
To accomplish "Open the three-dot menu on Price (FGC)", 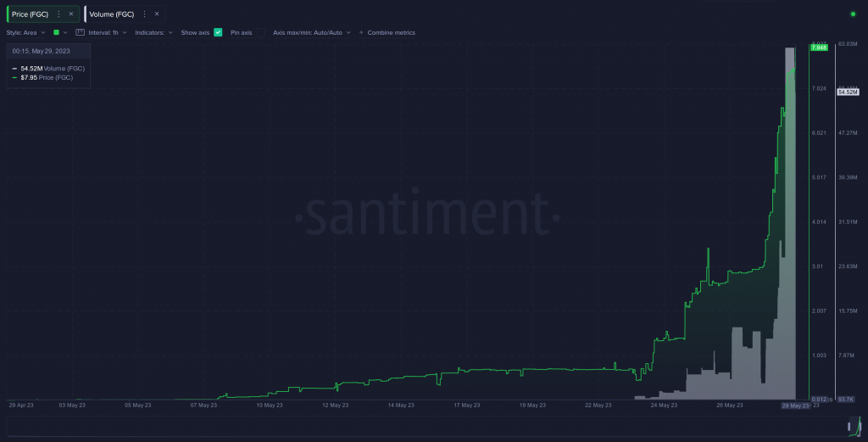I will 58,14.
